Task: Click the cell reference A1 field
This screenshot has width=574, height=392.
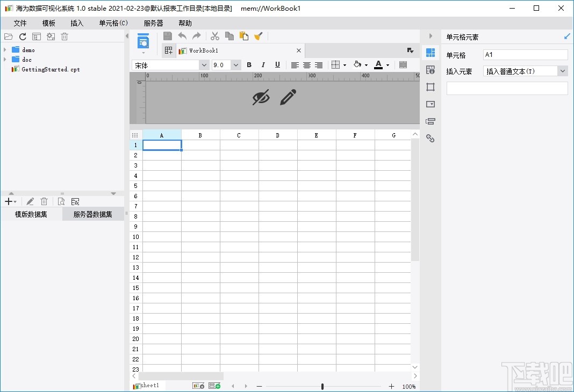Action: click(x=525, y=55)
